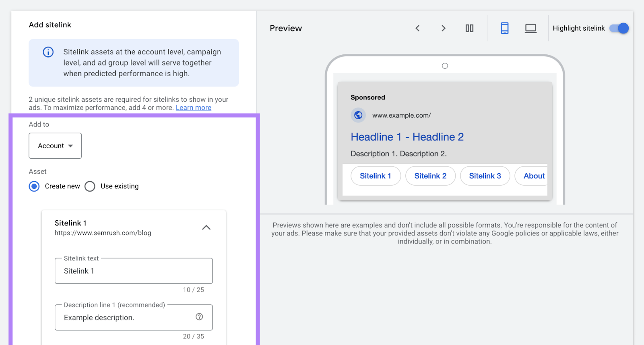Click the Add sitelink heading

[x=50, y=25]
